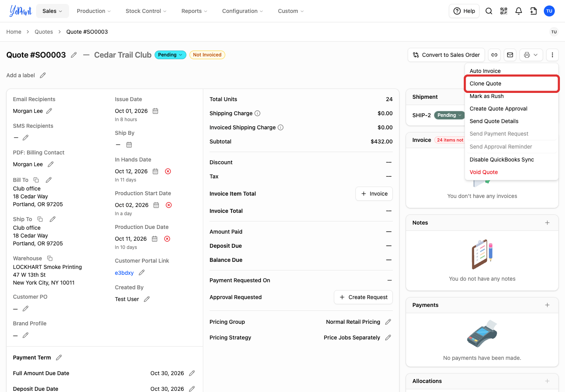Click the email envelope icon

pos(510,55)
